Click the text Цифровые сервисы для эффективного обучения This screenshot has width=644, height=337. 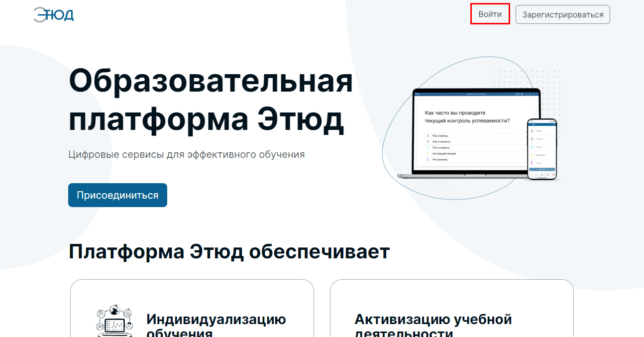coord(187,154)
